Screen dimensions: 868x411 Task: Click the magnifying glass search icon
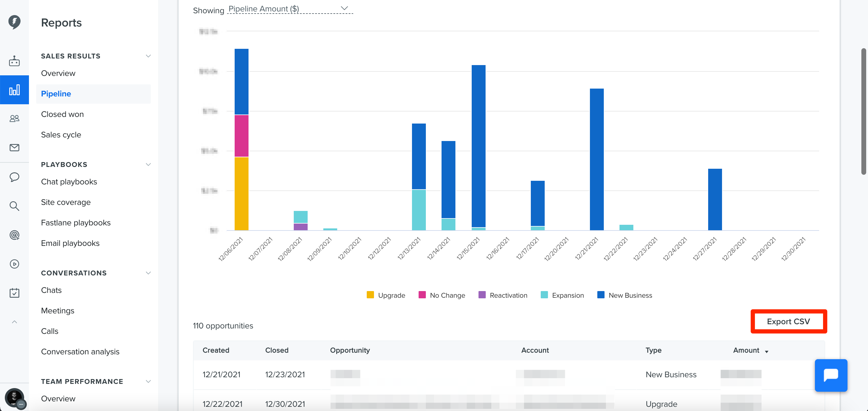14,206
